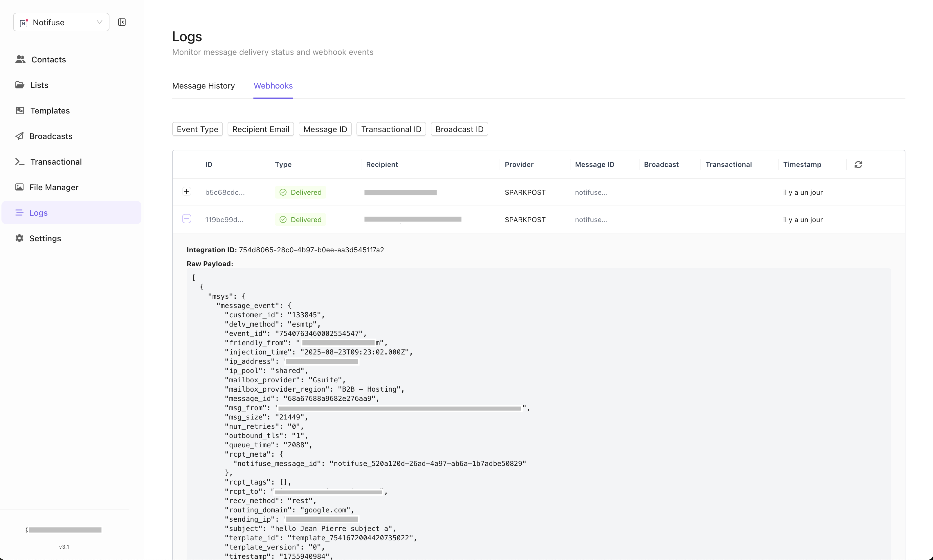Collapse the sidebar with the panel icon

click(x=122, y=22)
